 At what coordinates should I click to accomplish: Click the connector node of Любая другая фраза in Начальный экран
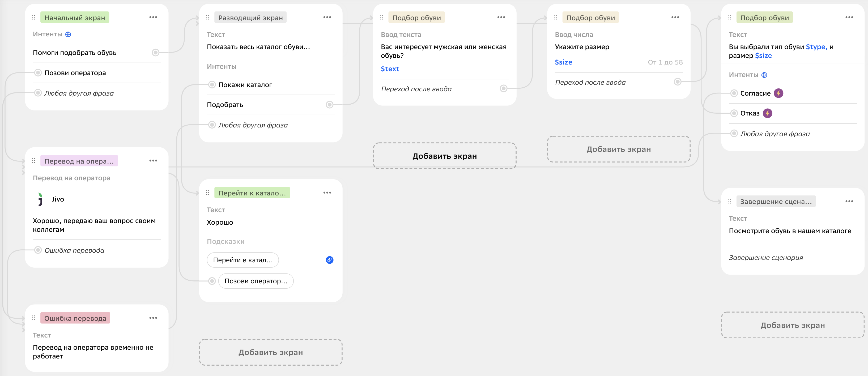pyautogui.click(x=38, y=93)
